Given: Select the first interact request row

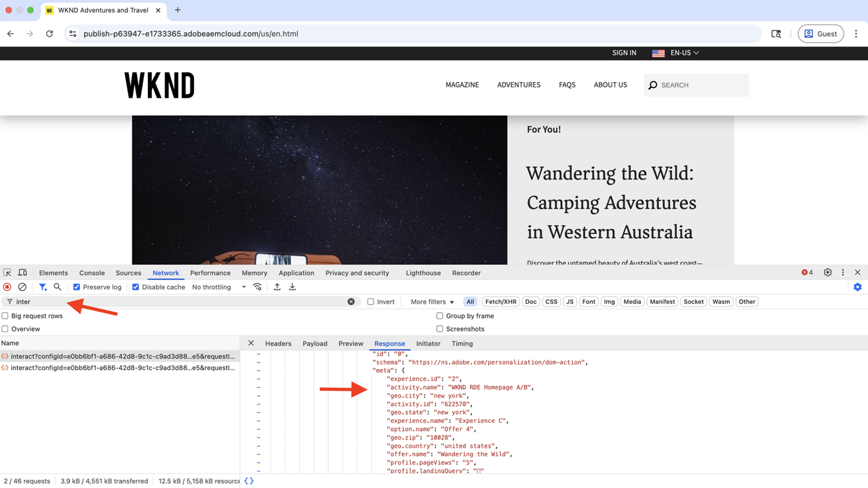Looking at the screenshot, I should (x=119, y=357).
